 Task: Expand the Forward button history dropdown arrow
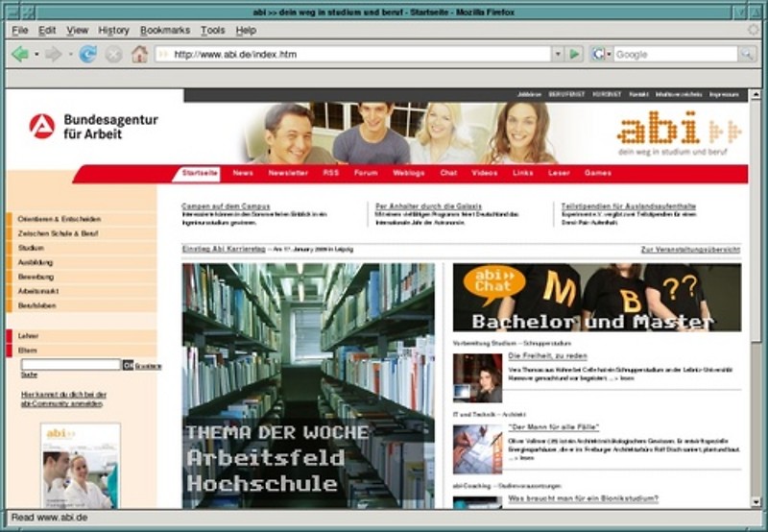(70, 54)
